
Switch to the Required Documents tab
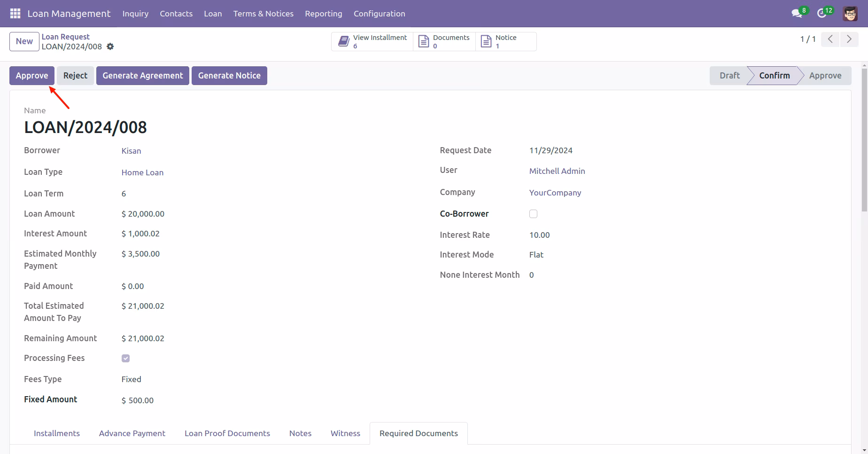[418, 433]
